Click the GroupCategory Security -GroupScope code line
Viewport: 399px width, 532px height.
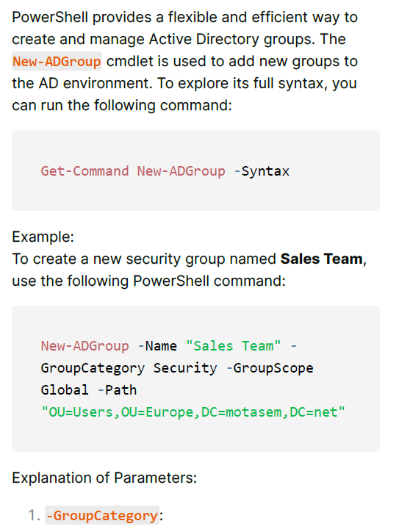[177, 368]
